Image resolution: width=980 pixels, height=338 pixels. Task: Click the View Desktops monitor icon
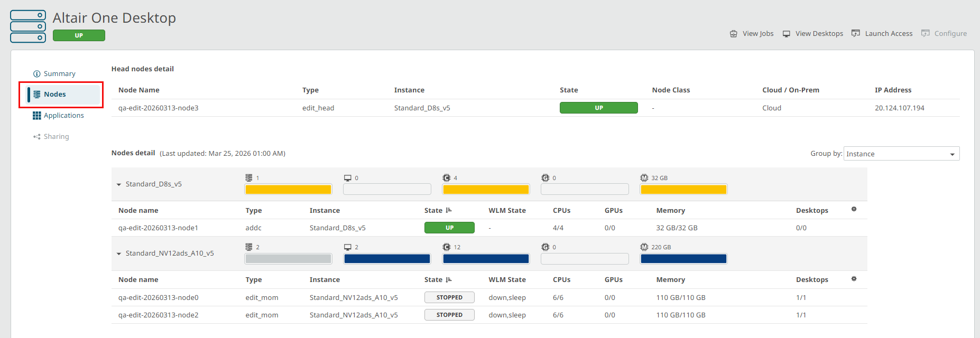(x=786, y=34)
